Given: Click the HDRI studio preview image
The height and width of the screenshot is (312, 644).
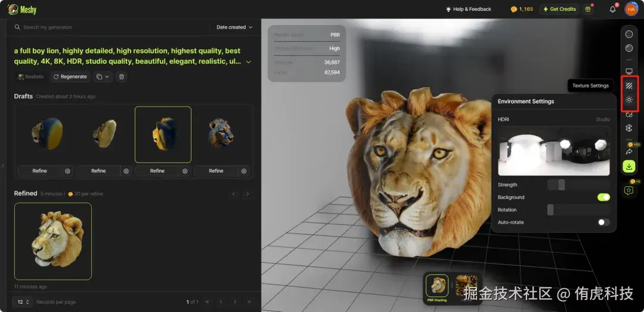Looking at the screenshot, I should tap(553, 151).
